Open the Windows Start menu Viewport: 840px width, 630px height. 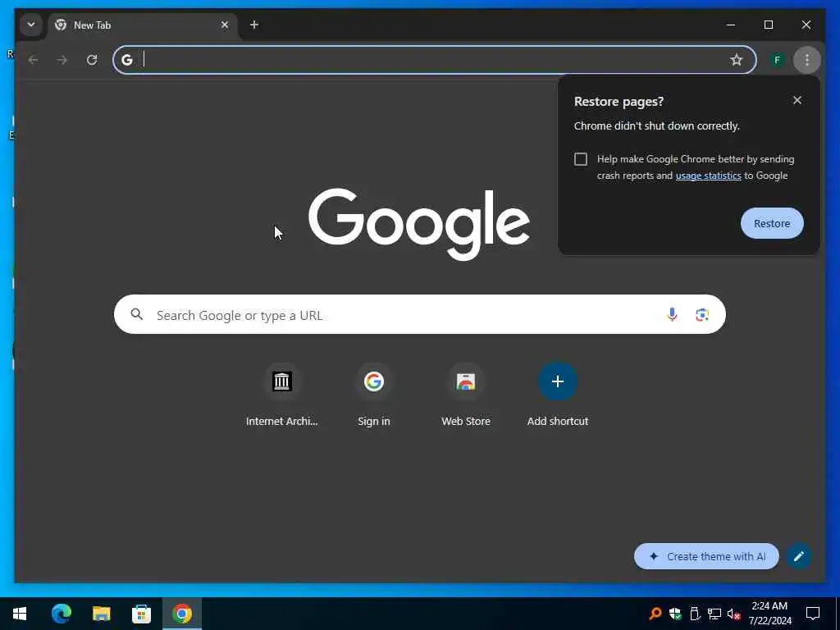tap(20, 614)
